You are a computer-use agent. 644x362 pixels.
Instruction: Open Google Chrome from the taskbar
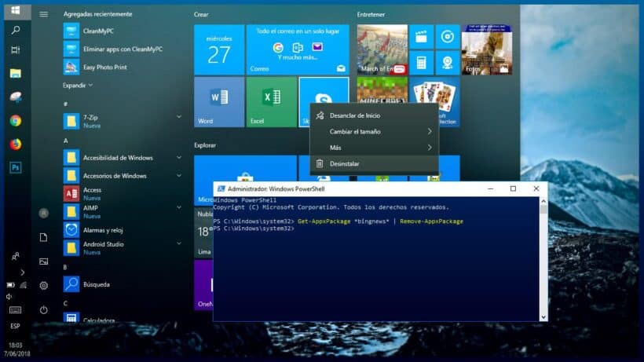click(16, 121)
